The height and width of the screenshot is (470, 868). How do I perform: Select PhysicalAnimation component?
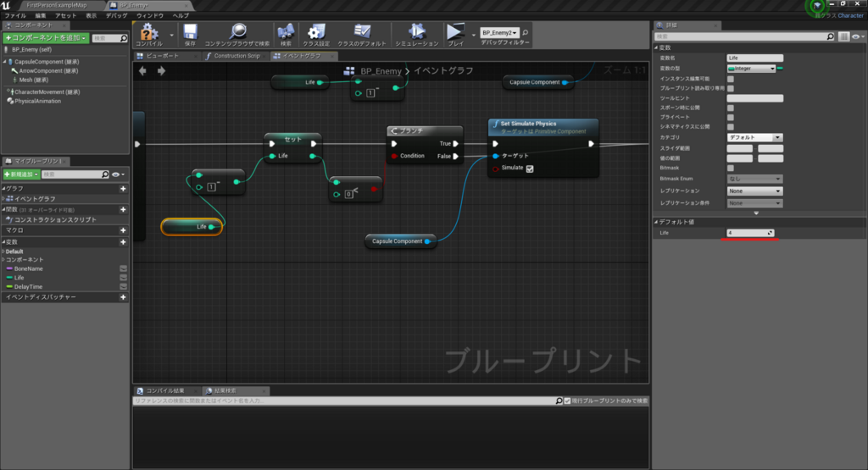(x=37, y=101)
